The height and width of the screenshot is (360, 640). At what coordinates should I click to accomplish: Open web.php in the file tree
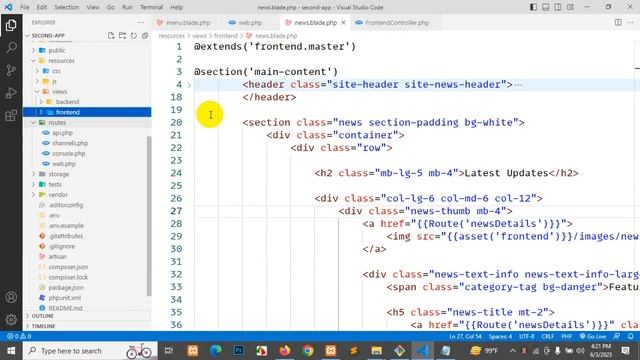(87, 164)
